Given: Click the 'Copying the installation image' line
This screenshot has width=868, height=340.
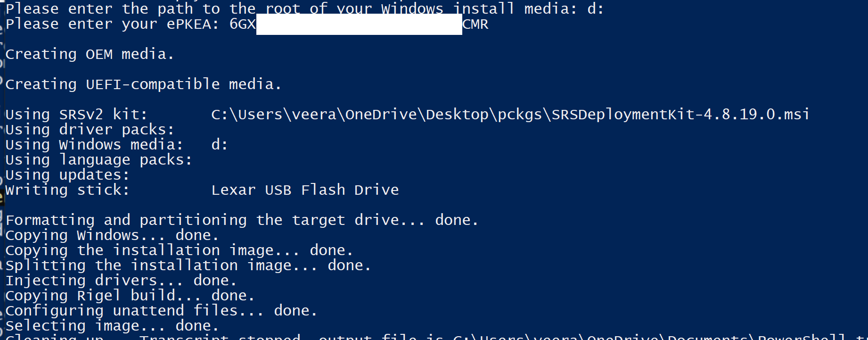Looking at the screenshot, I should pos(179,250).
